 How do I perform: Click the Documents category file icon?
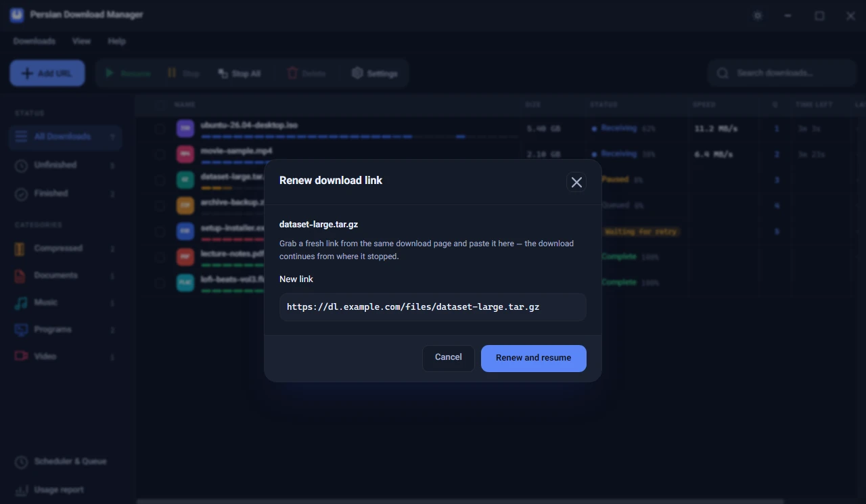[21, 276]
